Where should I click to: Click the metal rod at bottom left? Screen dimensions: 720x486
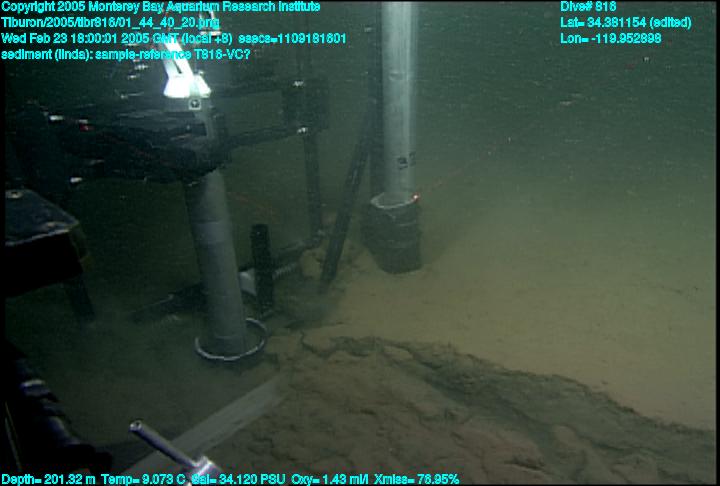172,448
